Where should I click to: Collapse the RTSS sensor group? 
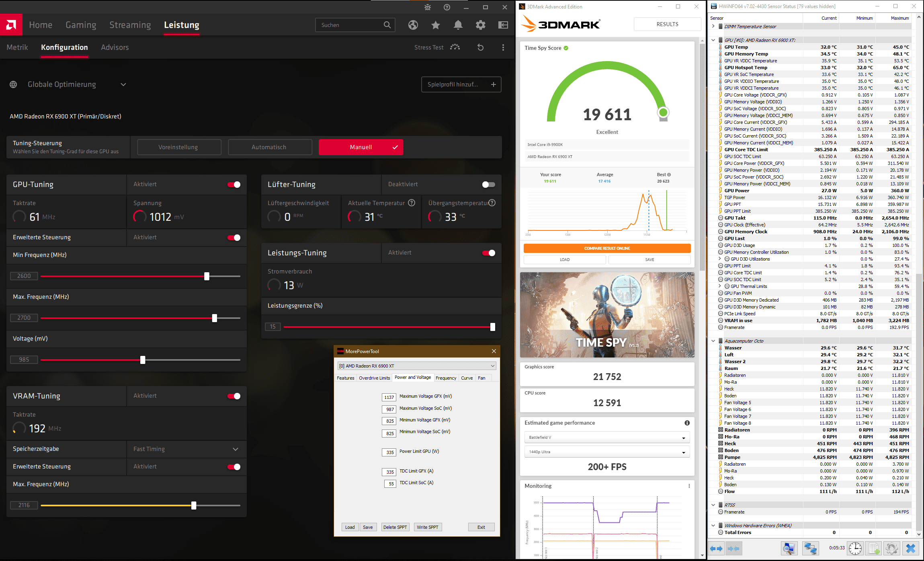[x=713, y=505]
